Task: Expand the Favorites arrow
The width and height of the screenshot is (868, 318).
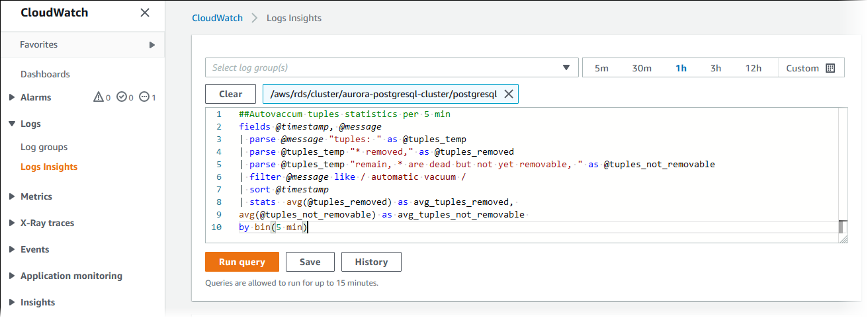Action: coord(152,45)
